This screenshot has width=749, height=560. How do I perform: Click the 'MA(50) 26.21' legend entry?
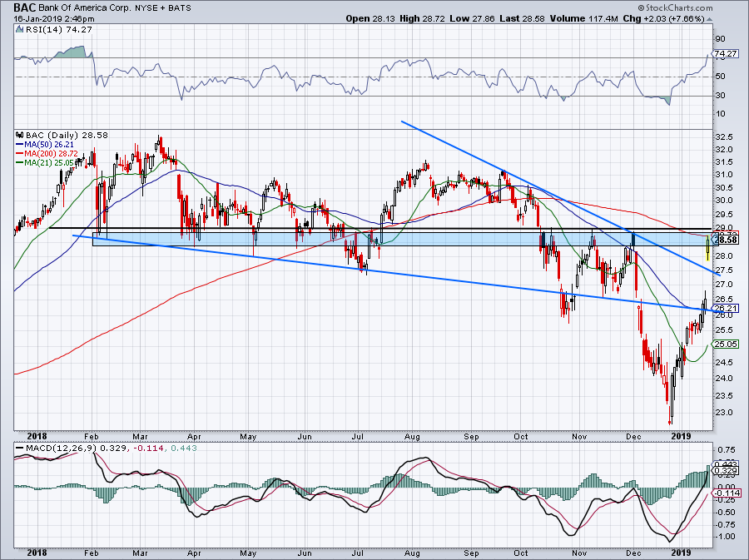[44, 145]
